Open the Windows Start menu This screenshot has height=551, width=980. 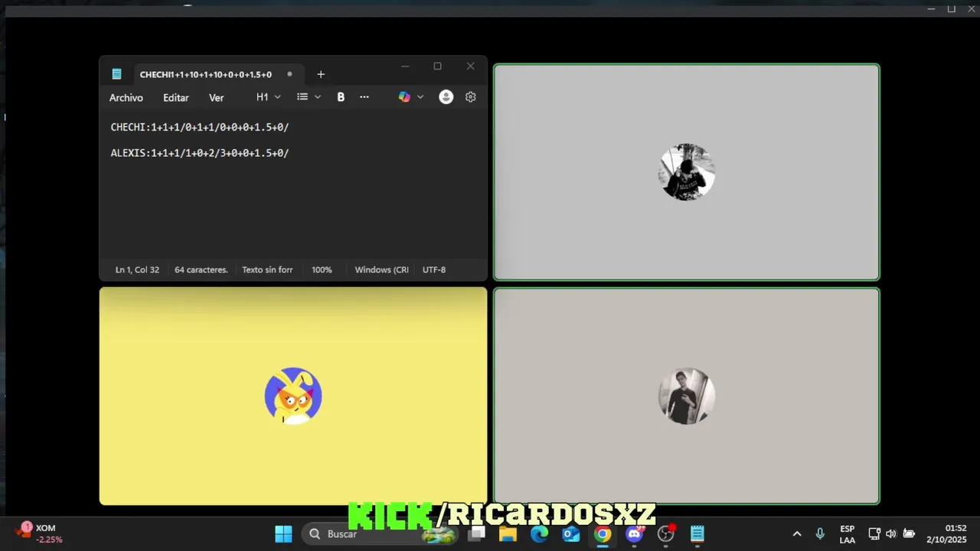[x=283, y=534]
